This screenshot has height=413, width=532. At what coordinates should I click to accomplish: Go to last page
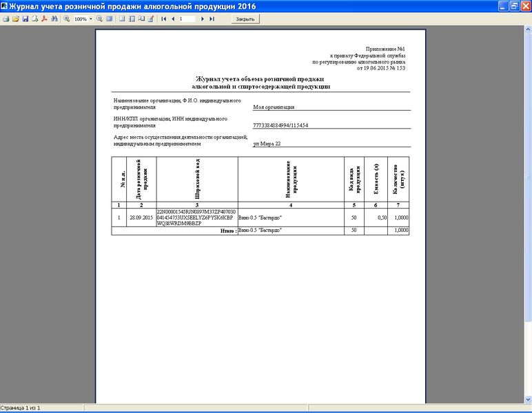(x=212, y=19)
